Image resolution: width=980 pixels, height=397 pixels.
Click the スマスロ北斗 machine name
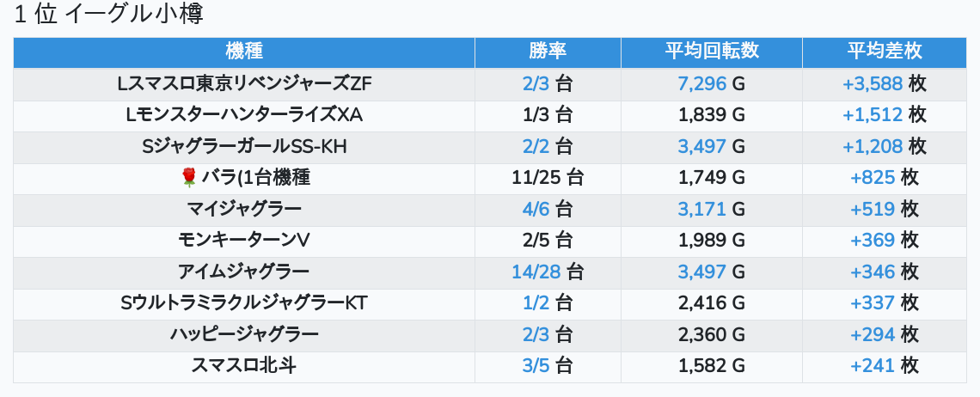click(x=244, y=366)
